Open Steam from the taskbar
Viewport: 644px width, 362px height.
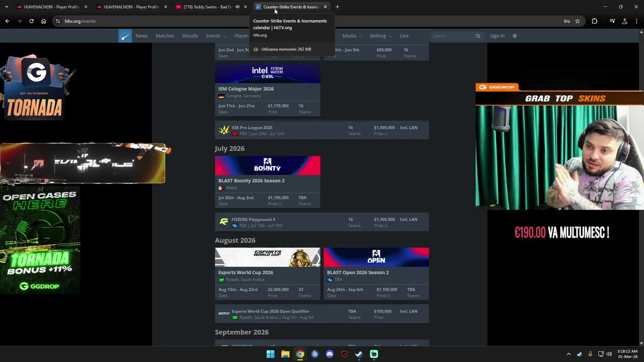(359, 354)
